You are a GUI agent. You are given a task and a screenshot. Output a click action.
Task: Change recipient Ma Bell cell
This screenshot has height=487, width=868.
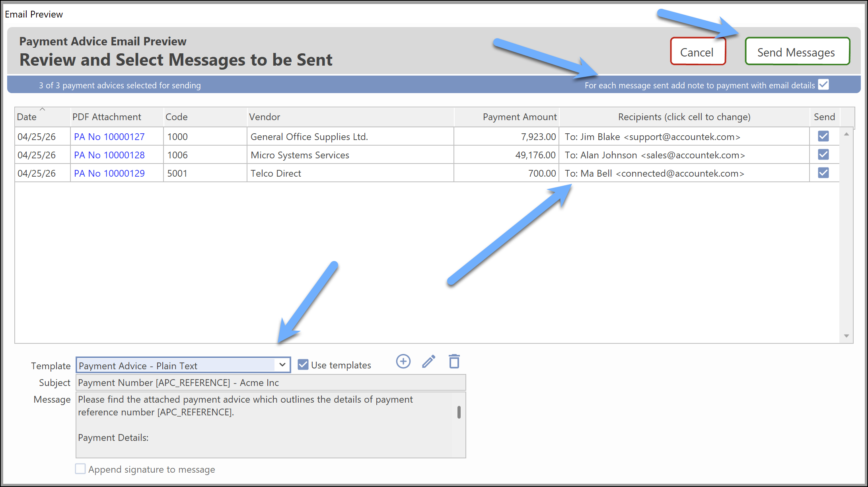pos(684,173)
